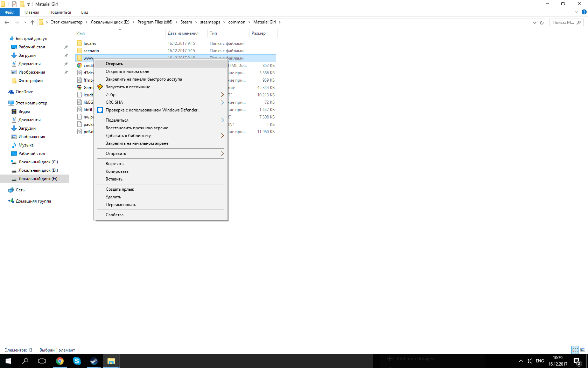Click the Game application icon
The width and height of the screenshot is (588, 368).
click(79, 88)
